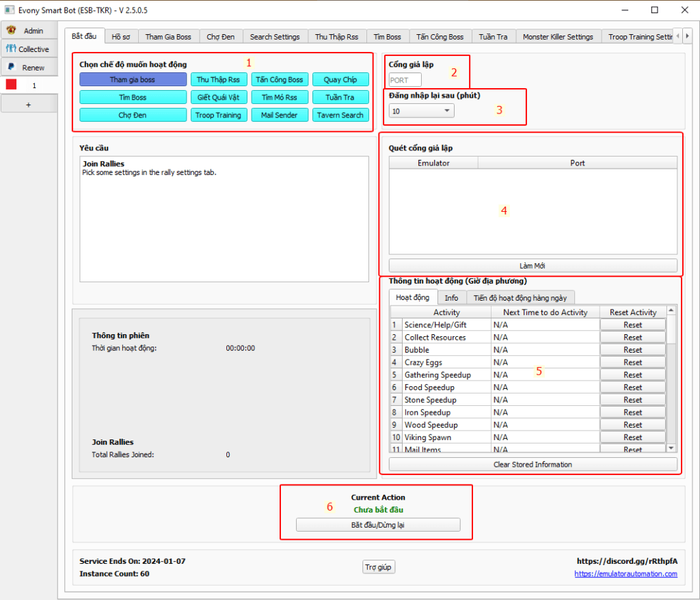The width and height of the screenshot is (700, 600).
Task: Click the Làm Mới refresh button
Action: [533, 265]
